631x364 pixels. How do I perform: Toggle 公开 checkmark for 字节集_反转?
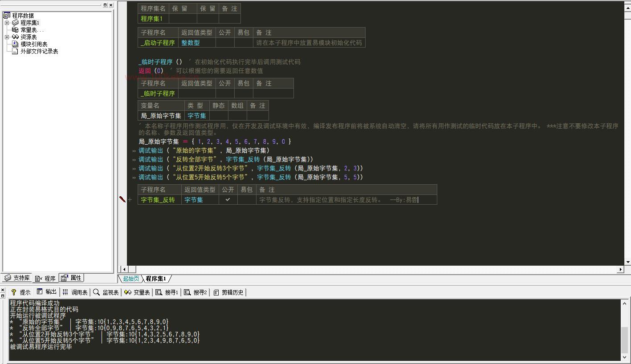pyautogui.click(x=228, y=200)
